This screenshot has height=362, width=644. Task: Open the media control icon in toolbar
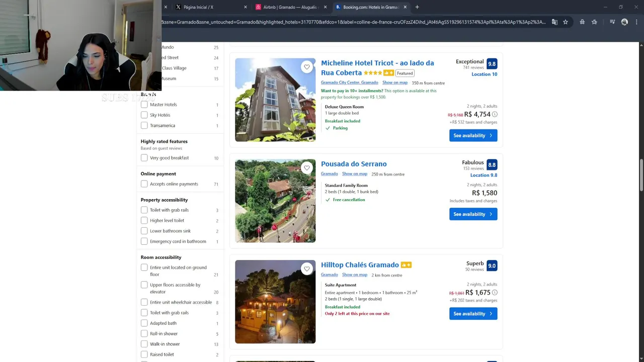click(x=612, y=22)
